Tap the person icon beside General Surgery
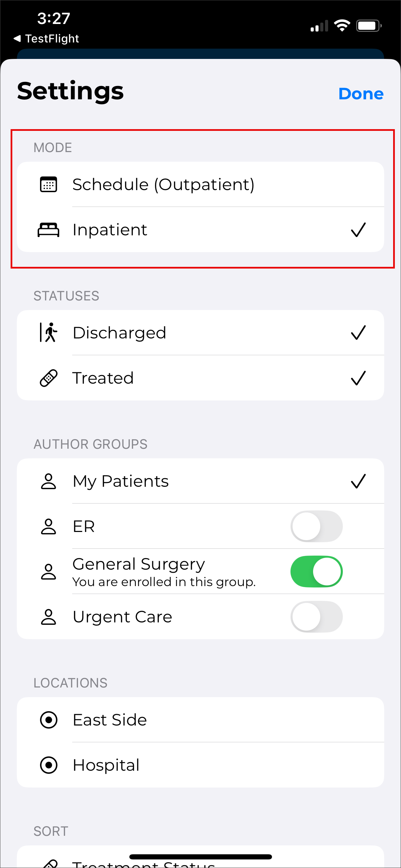Viewport: 401px width, 868px height. (49, 572)
